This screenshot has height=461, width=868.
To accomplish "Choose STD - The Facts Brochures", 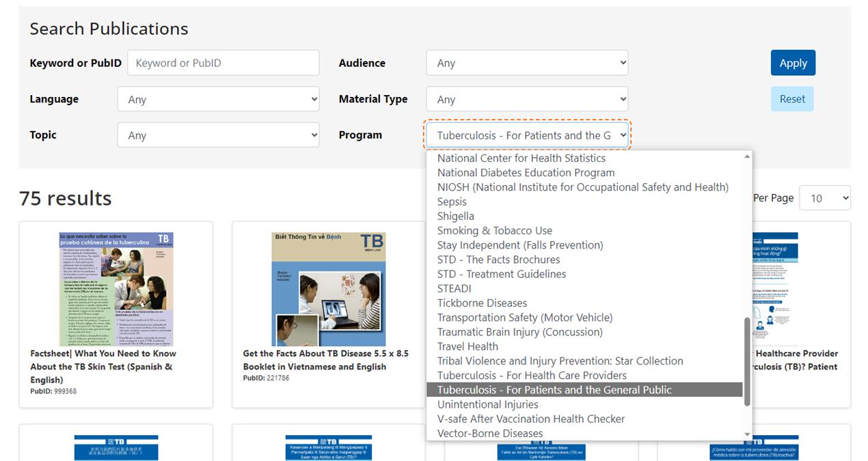I will [584, 260].
